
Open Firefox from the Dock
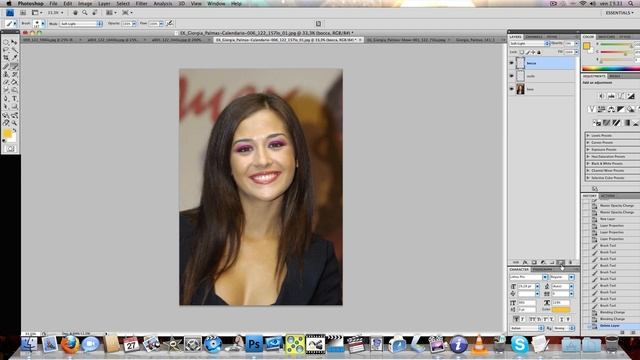click(x=70, y=344)
